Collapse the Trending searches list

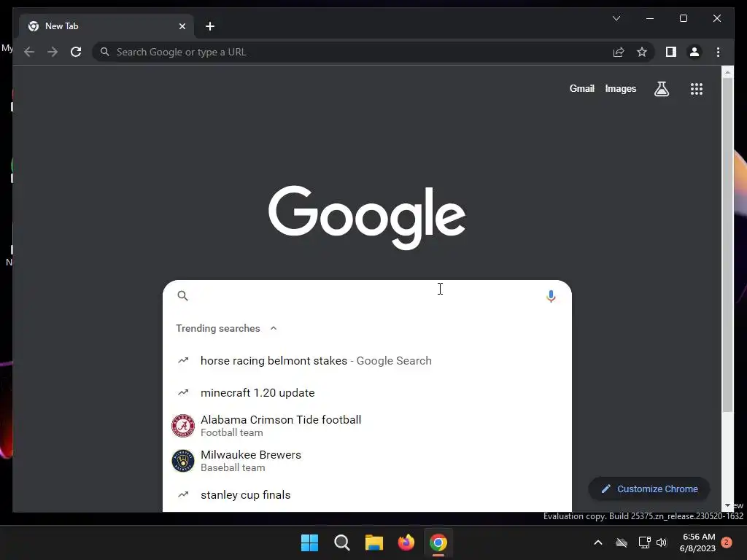point(274,328)
